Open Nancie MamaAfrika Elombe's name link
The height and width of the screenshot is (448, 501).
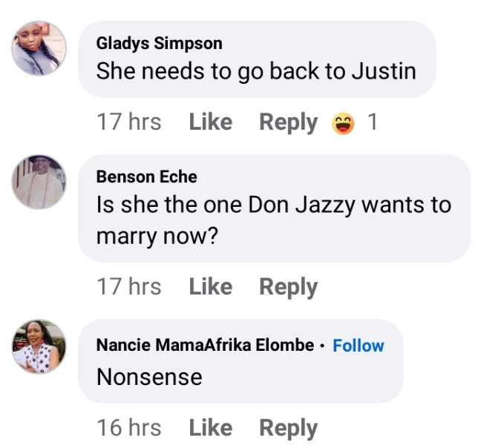pos(205,346)
